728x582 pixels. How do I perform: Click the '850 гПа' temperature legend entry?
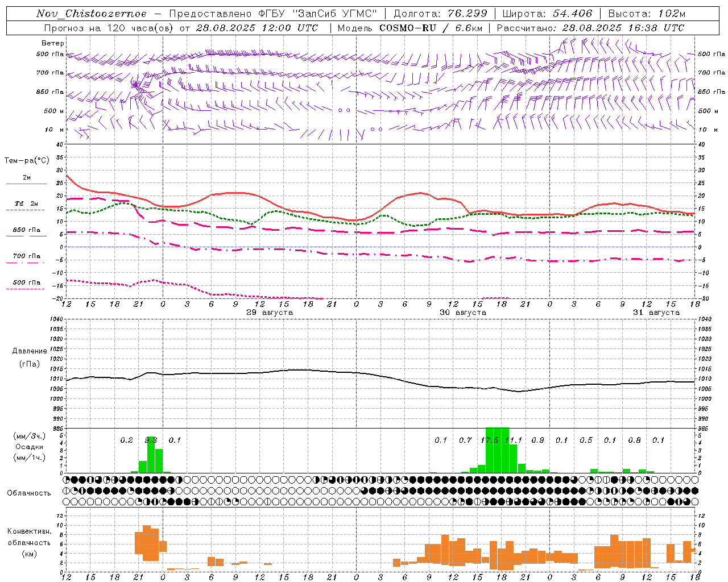point(26,230)
